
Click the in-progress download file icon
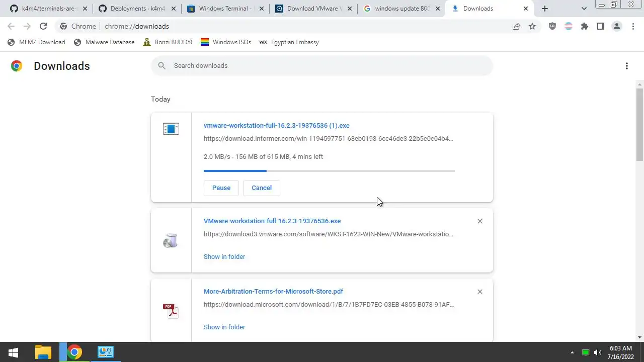coord(171,129)
